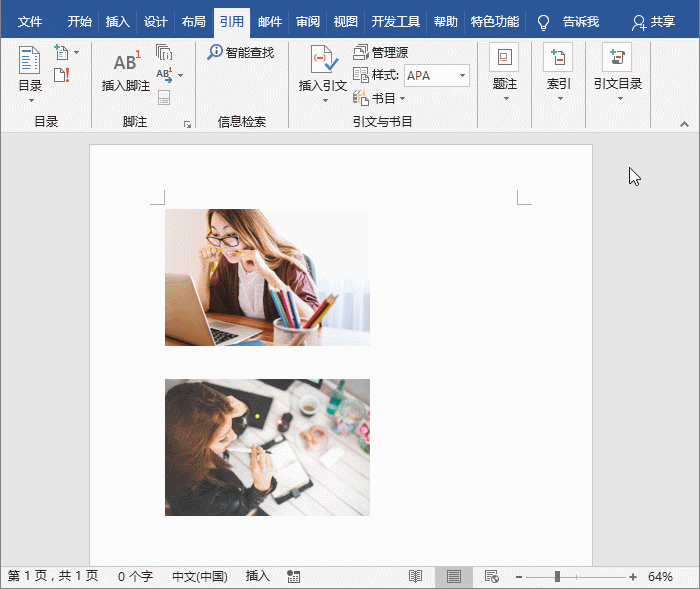The image size is (700, 589).
Task: Expand the 插入引文 dropdown arrow
Action: (325, 100)
